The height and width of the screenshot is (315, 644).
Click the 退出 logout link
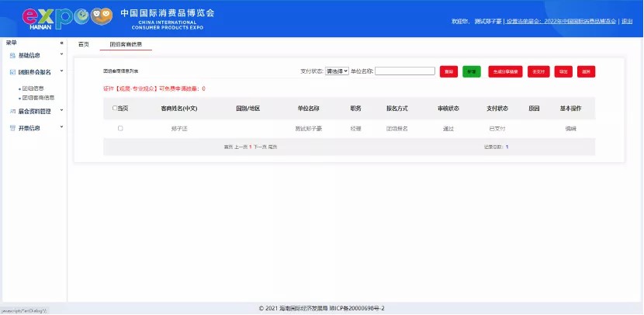point(627,22)
